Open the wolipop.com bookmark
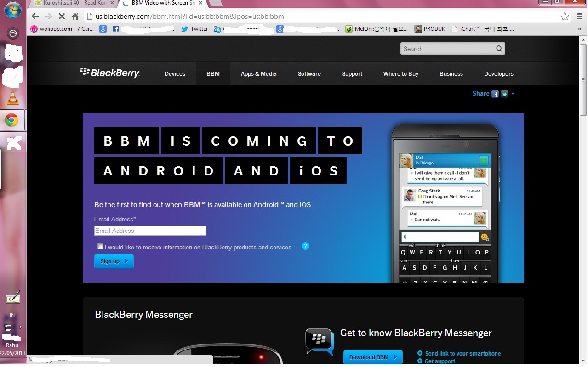588x367 pixels. (62, 29)
